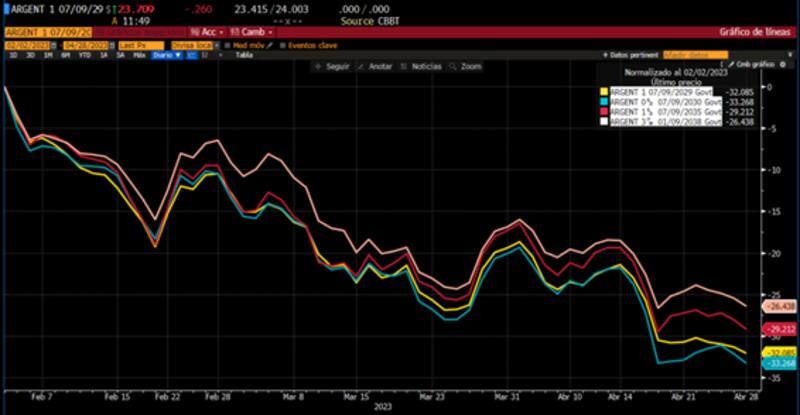Click the pencil icon beside Med móv
Image resolution: width=800 pixels, height=415 pixels.
tap(270, 45)
